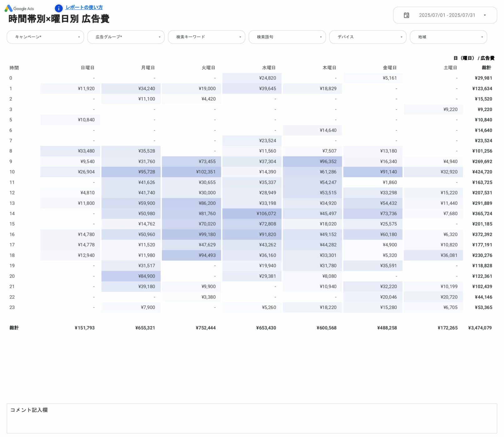Click the 土曜日 column header
This screenshot has width=504, height=437.
450,68
